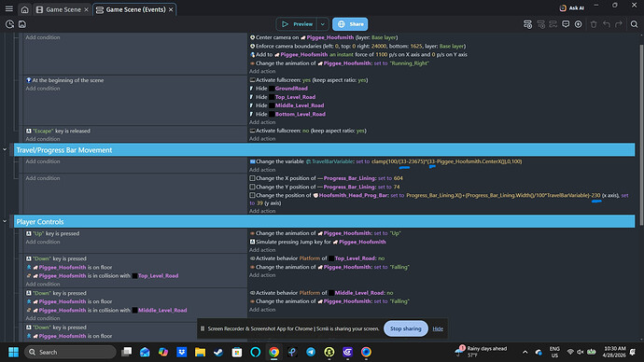The height and width of the screenshot is (362, 644).
Task: Click the TravelBarVariable name
Action: (332, 161)
